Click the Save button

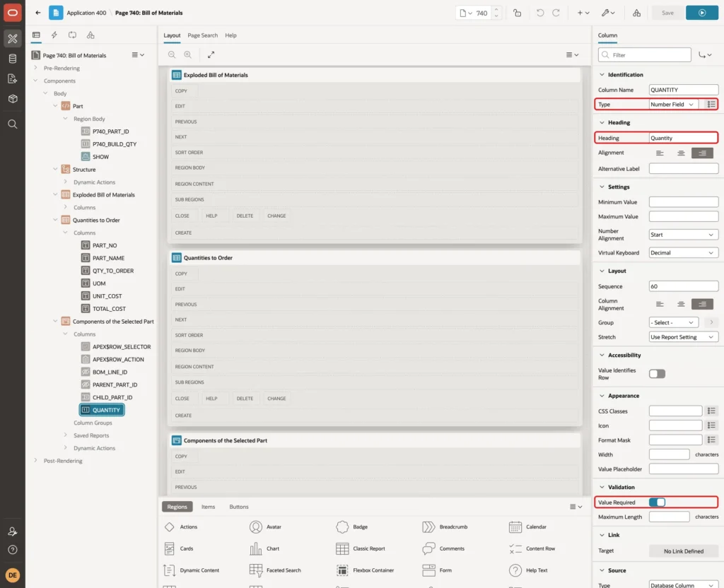(x=667, y=13)
